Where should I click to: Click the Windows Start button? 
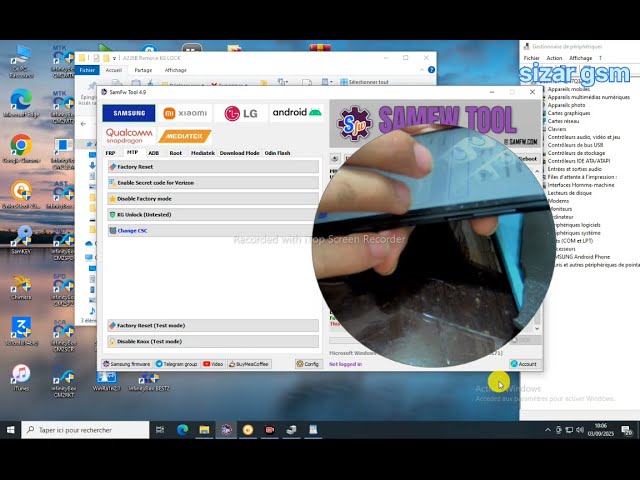pyautogui.click(x=11, y=430)
